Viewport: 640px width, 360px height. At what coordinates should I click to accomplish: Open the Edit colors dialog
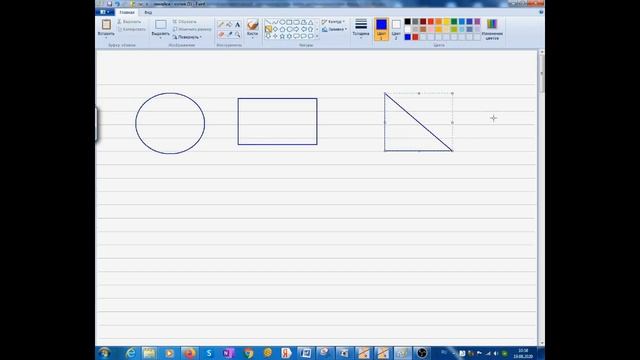tap(492, 29)
